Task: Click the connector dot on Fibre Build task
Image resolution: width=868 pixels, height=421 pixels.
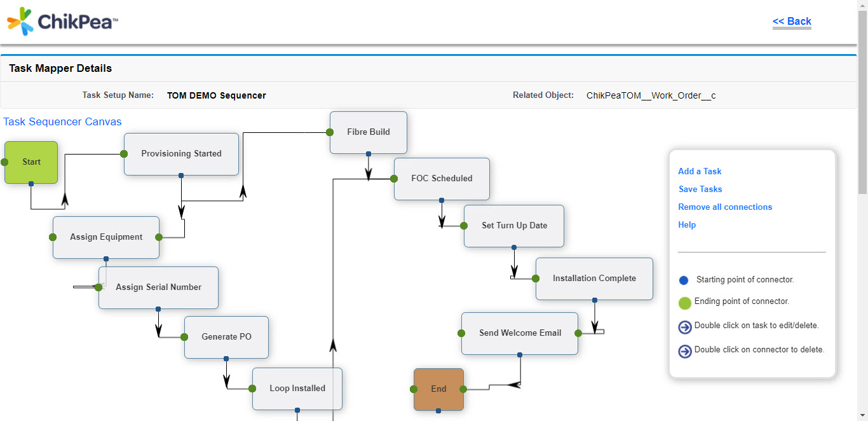Action: coord(329,132)
